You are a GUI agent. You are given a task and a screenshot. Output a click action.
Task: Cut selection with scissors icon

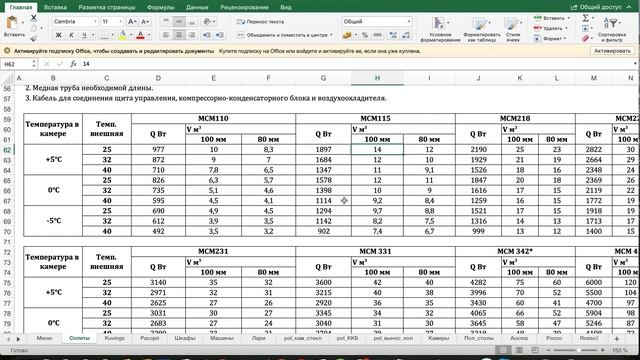coord(34,18)
